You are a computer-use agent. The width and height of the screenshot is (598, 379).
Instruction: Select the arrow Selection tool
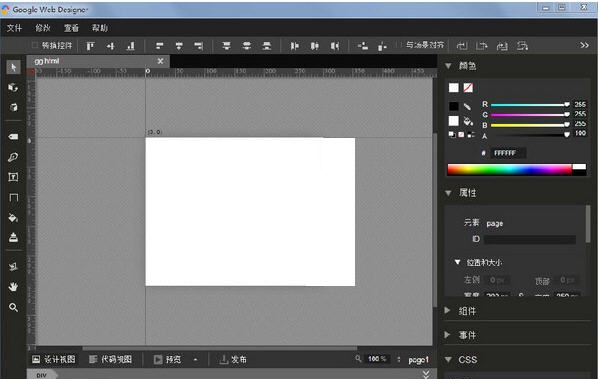(13, 68)
